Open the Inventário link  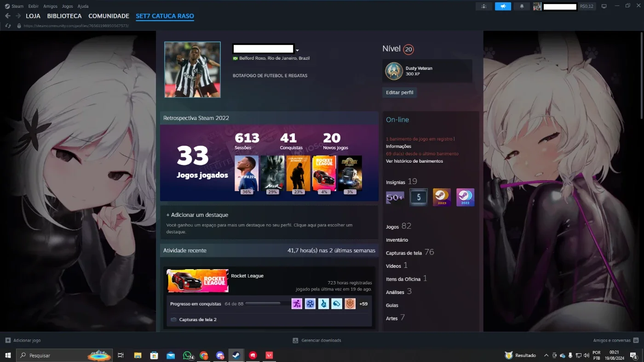[397, 240]
